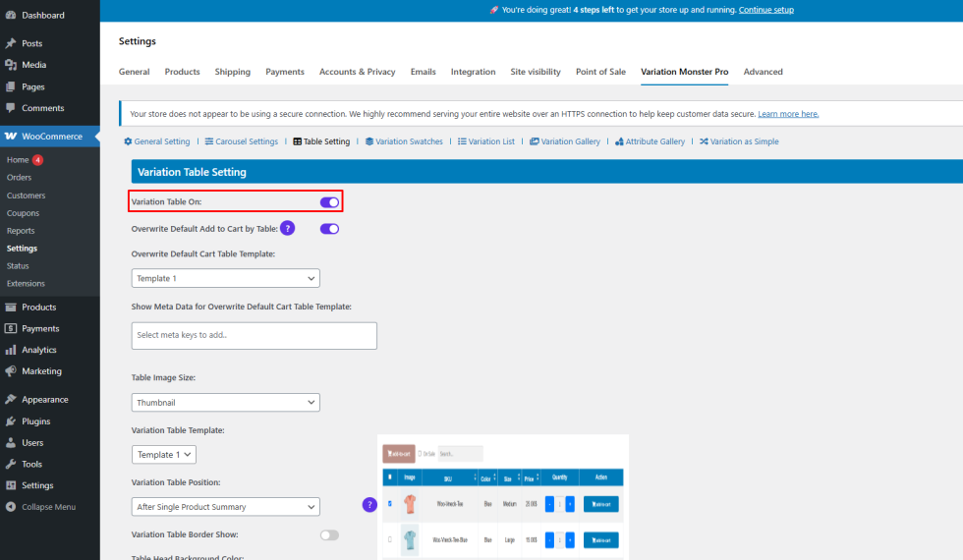Open Reports in WooCommerce submenu

click(x=21, y=231)
